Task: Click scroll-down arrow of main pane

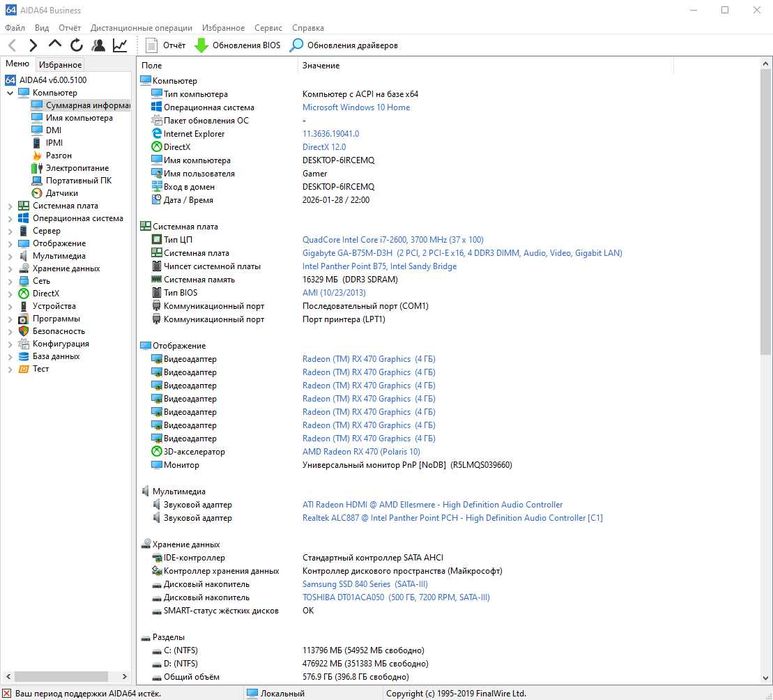Action: click(x=765, y=678)
